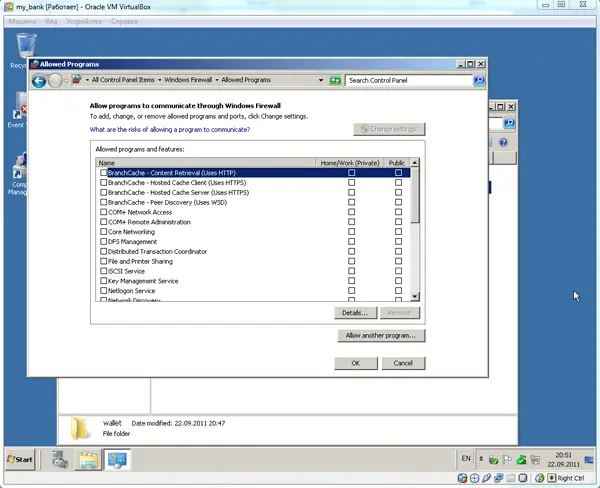Click Allow another program... button
This screenshot has height=488, width=600.
click(381, 336)
